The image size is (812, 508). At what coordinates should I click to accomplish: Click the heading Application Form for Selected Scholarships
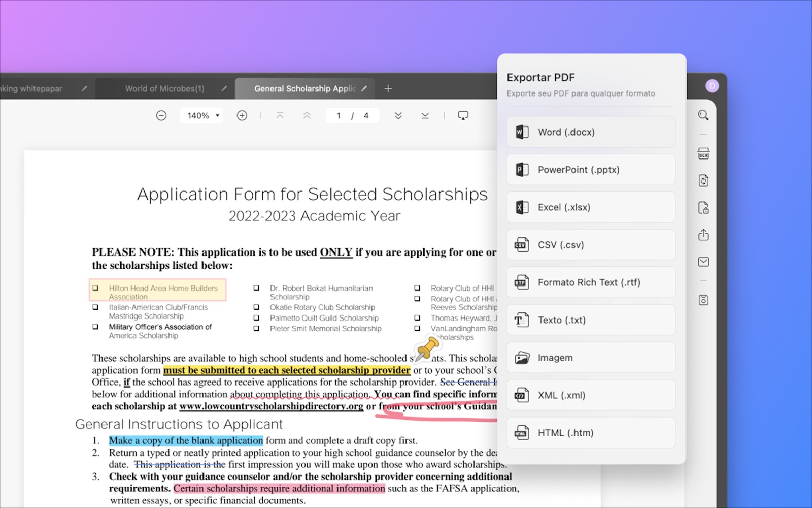[312, 195]
